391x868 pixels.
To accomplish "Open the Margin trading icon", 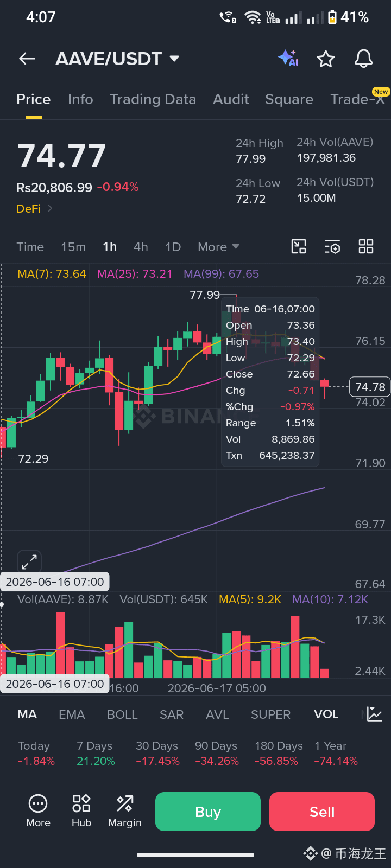I will pos(125,803).
